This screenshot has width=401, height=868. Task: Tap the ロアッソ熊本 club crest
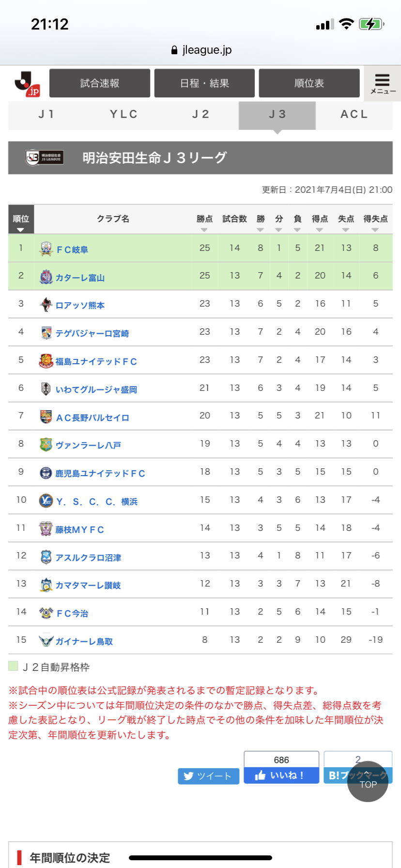pyautogui.click(x=46, y=305)
